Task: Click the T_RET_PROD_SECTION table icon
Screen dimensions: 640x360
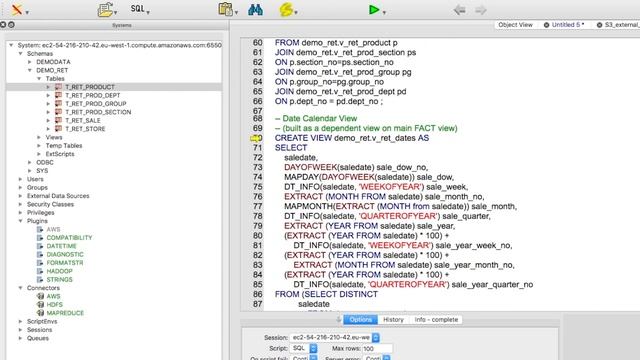Action: pyautogui.click(x=58, y=112)
